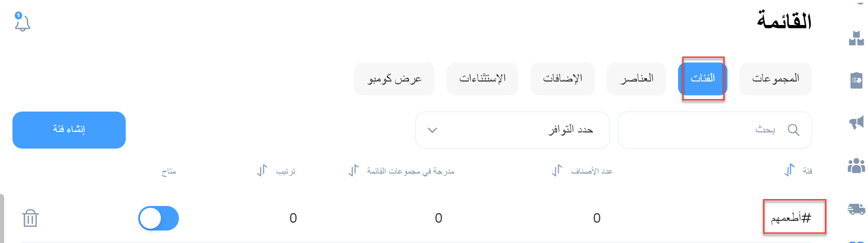Open the عرض كومبو tab
The height and width of the screenshot is (243, 868).
pos(394,79)
